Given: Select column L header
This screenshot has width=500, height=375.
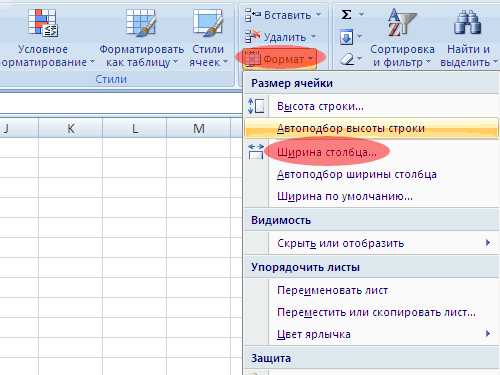Looking at the screenshot, I should pyautogui.click(x=135, y=128).
